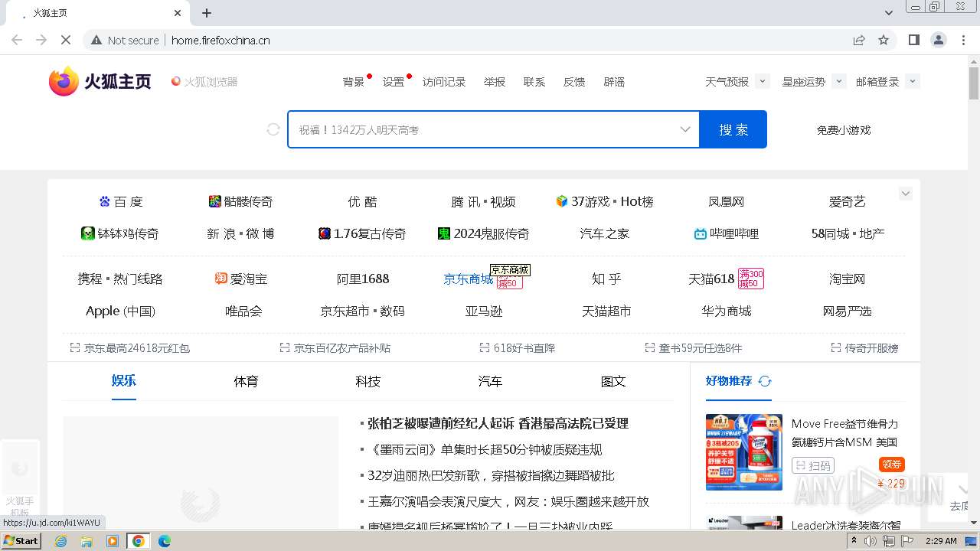Open the 张柏芝被曝遭前经纪人起诉 headline
The width and height of the screenshot is (980, 551).
pyautogui.click(x=498, y=423)
